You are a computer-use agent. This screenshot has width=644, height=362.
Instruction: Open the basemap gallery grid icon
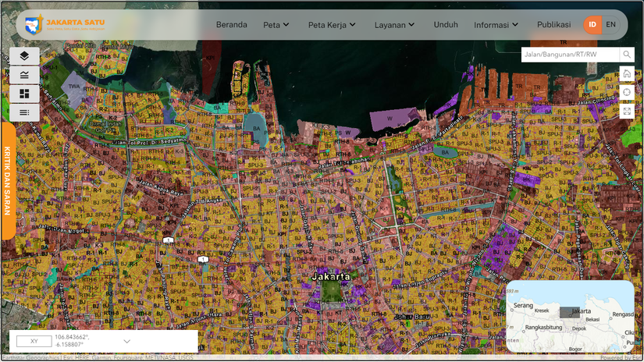click(x=24, y=94)
